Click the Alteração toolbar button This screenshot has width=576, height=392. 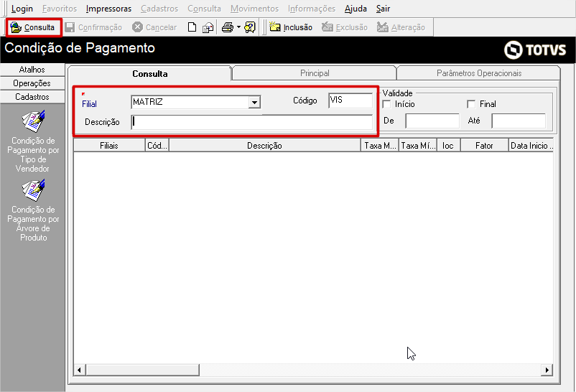click(x=401, y=27)
